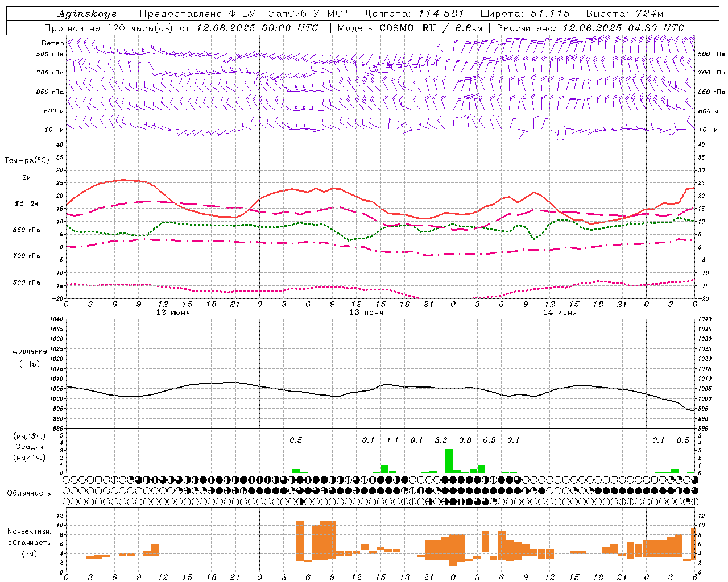Select the "500 м" wind level label on left
Viewport: 728px width, 582px height.
pos(54,111)
